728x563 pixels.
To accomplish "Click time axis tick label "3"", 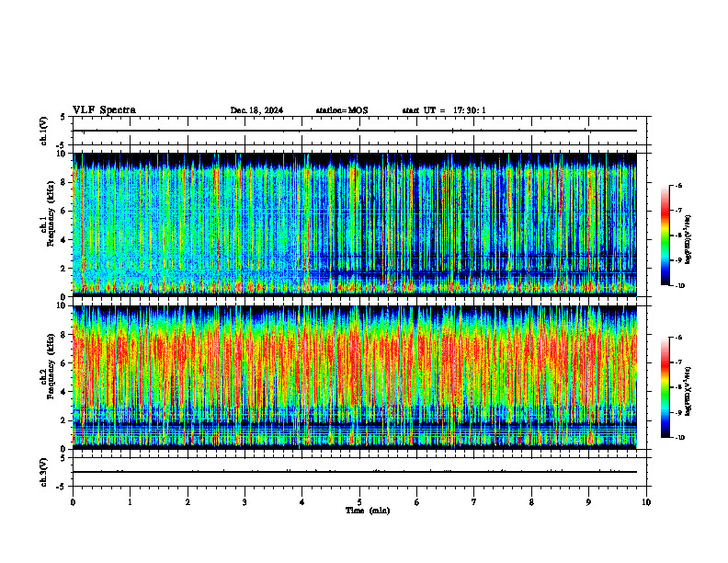I will tap(245, 502).
